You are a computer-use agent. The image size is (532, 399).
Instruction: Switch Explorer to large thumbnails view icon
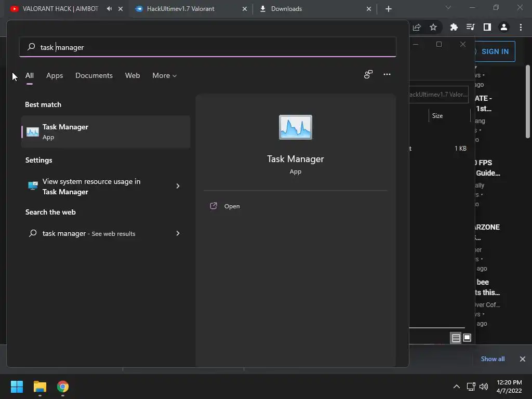tap(467, 338)
